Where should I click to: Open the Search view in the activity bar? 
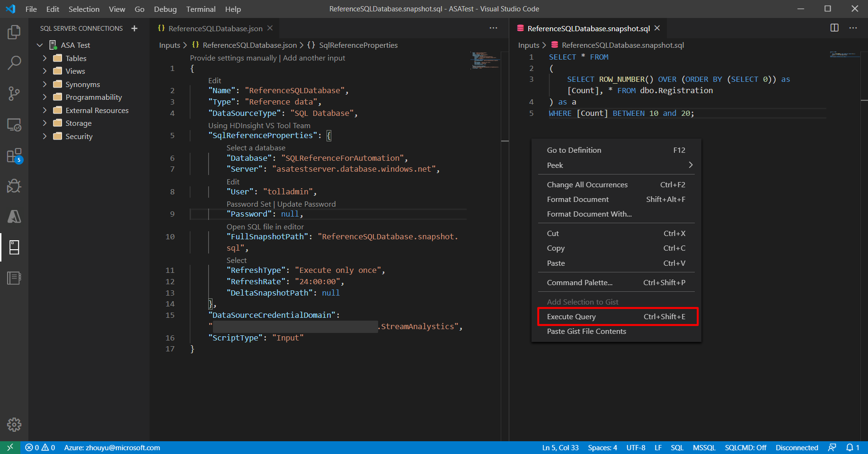[x=14, y=62]
